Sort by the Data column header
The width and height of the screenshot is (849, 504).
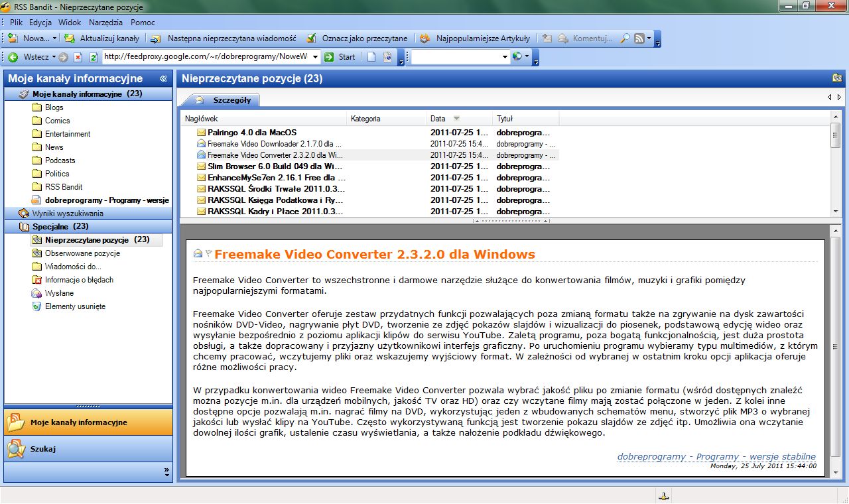(460, 119)
